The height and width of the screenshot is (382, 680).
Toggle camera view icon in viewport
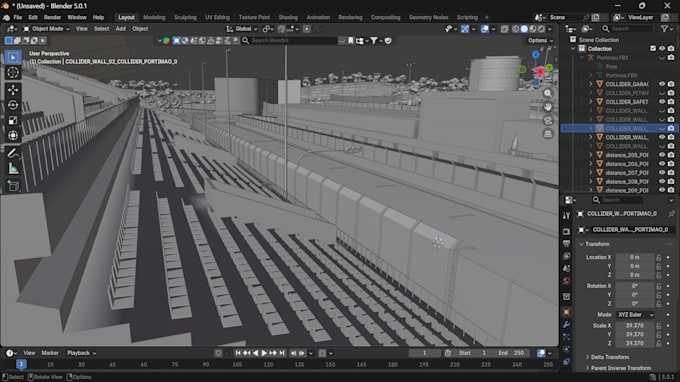click(548, 120)
